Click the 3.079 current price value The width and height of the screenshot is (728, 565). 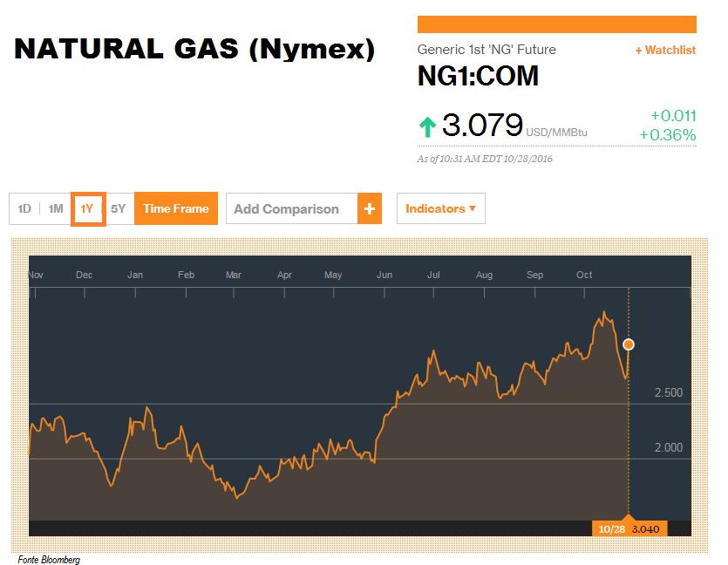482,125
